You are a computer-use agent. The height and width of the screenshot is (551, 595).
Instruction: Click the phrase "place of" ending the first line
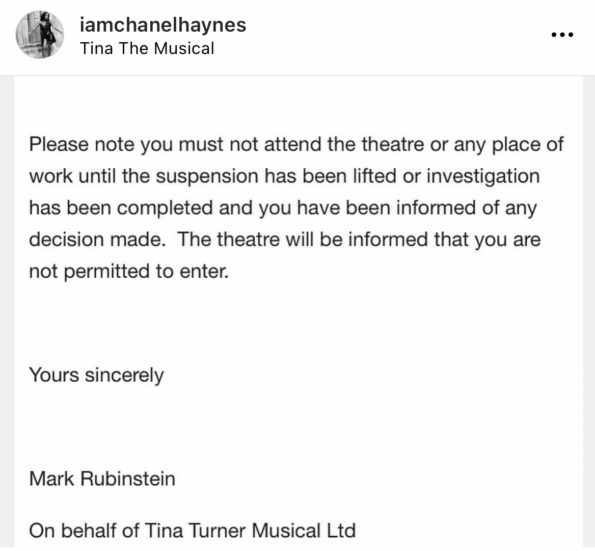[528, 145]
